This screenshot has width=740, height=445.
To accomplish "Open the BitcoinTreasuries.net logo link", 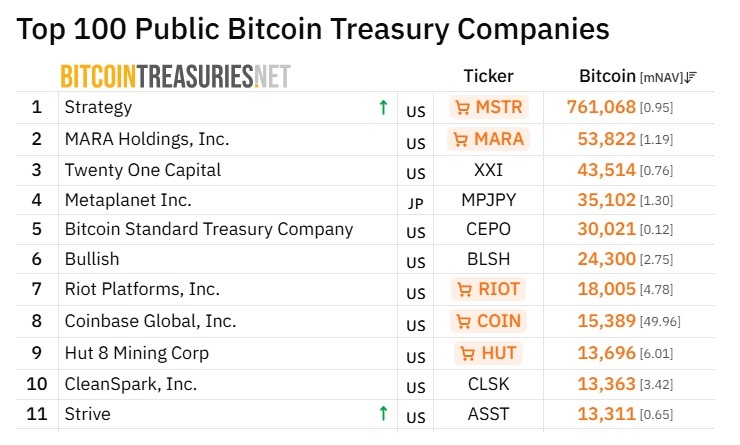I will click(x=175, y=76).
